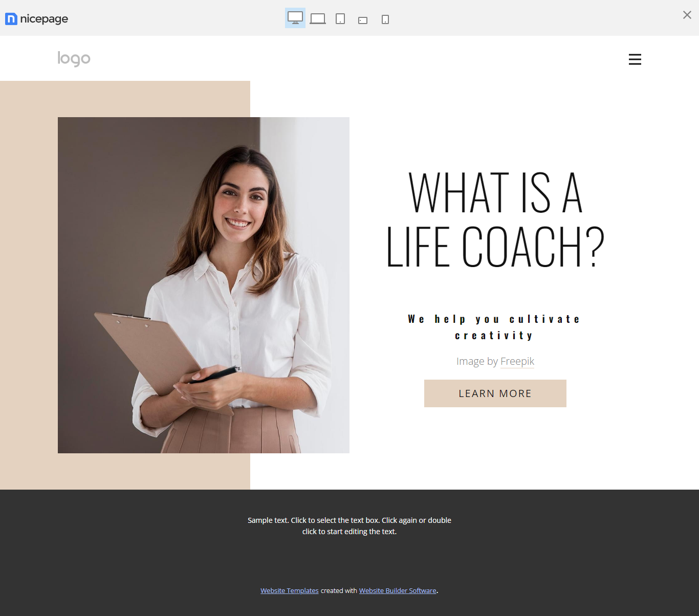Image resolution: width=699 pixels, height=616 pixels.
Task: Select the We help you cultivate creativity text
Action: (x=494, y=327)
